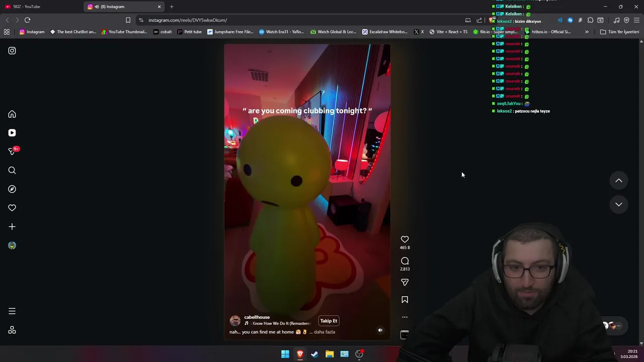Open Instagram search magnifier in sidebar
Screen dimensions: 644x362
pos(12,170)
